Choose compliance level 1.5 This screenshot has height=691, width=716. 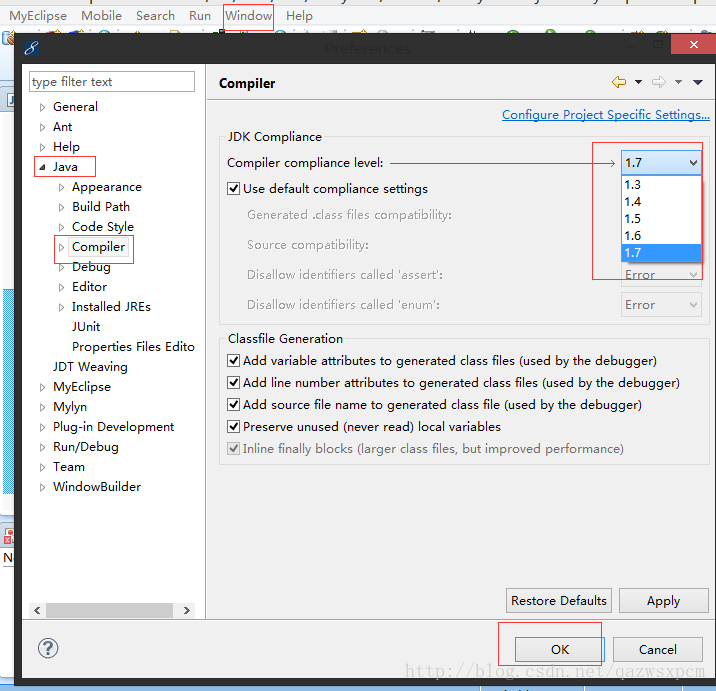tap(661, 219)
